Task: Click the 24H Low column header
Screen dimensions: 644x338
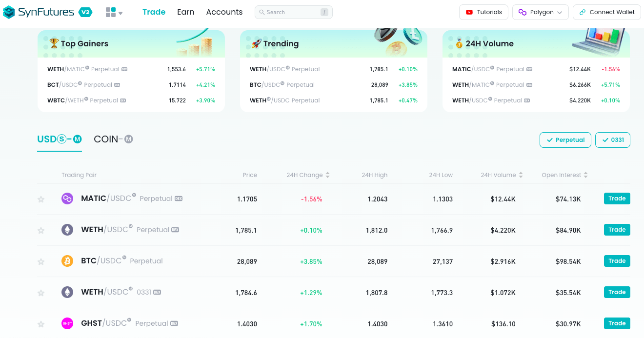Action: point(441,175)
